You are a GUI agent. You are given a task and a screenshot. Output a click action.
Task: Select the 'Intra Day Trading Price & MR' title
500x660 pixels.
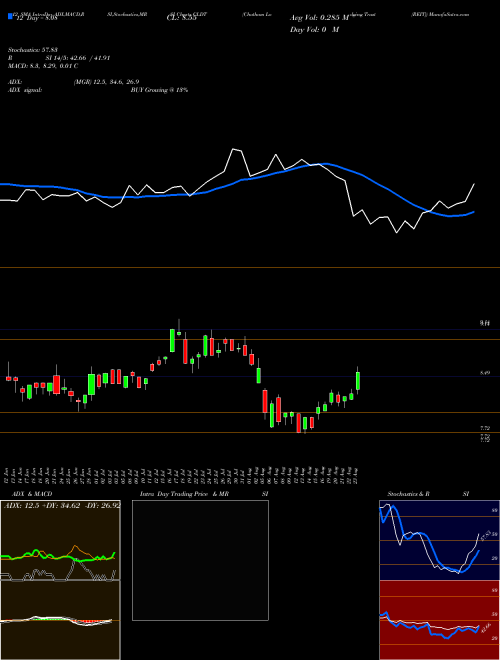pyautogui.click(x=184, y=494)
